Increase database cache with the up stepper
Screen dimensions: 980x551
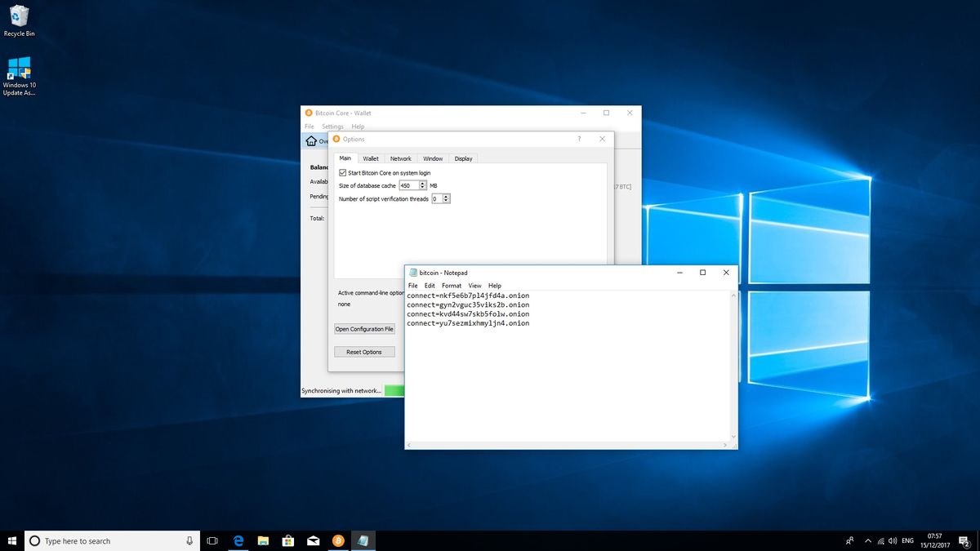(423, 182)
